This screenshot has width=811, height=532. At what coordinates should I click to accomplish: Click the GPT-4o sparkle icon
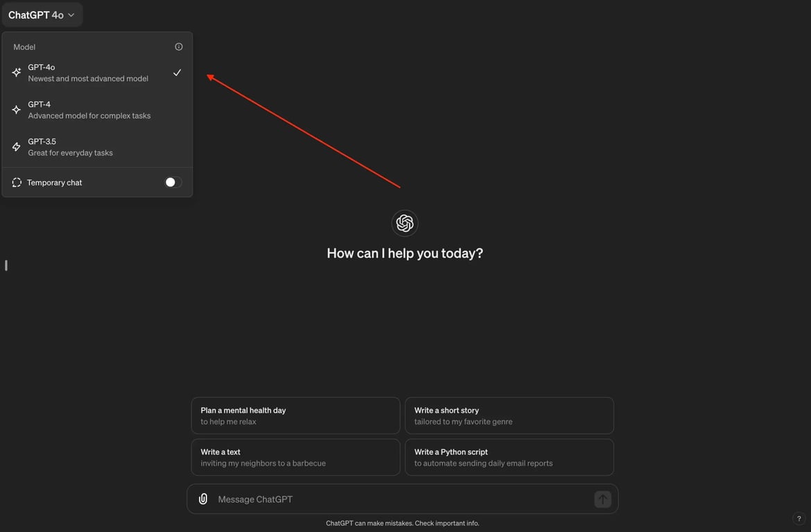click(x=17, y=73)
